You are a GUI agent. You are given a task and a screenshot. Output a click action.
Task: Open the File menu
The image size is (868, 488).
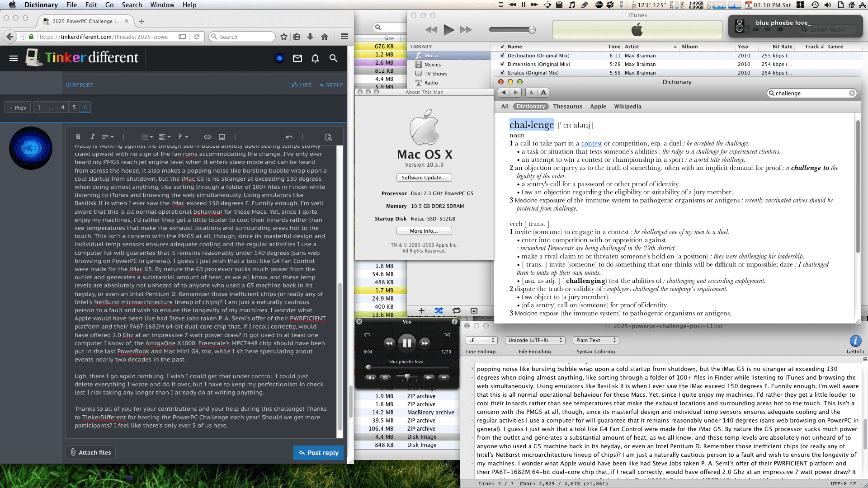[x=71, y=5]
